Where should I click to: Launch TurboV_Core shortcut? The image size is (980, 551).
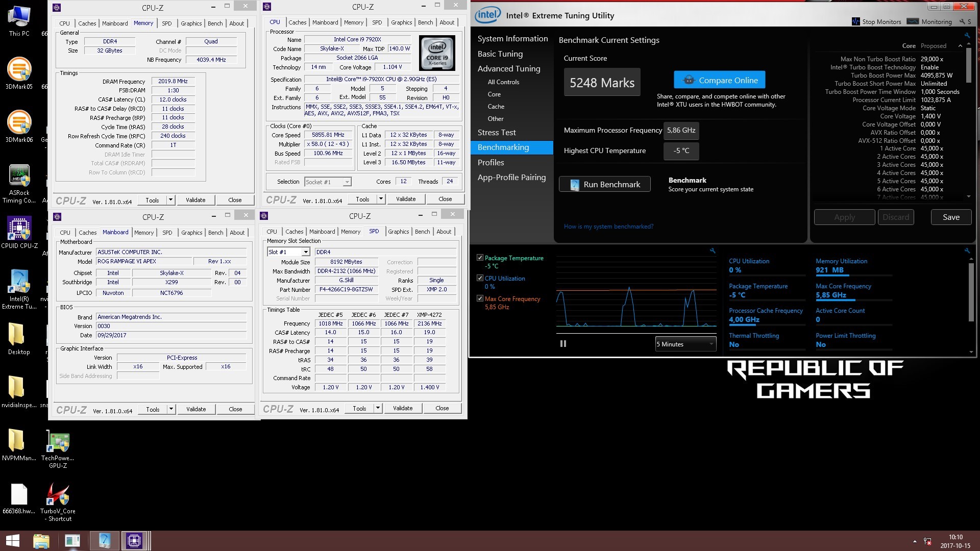pyautogui.click(x=58, y=502)
